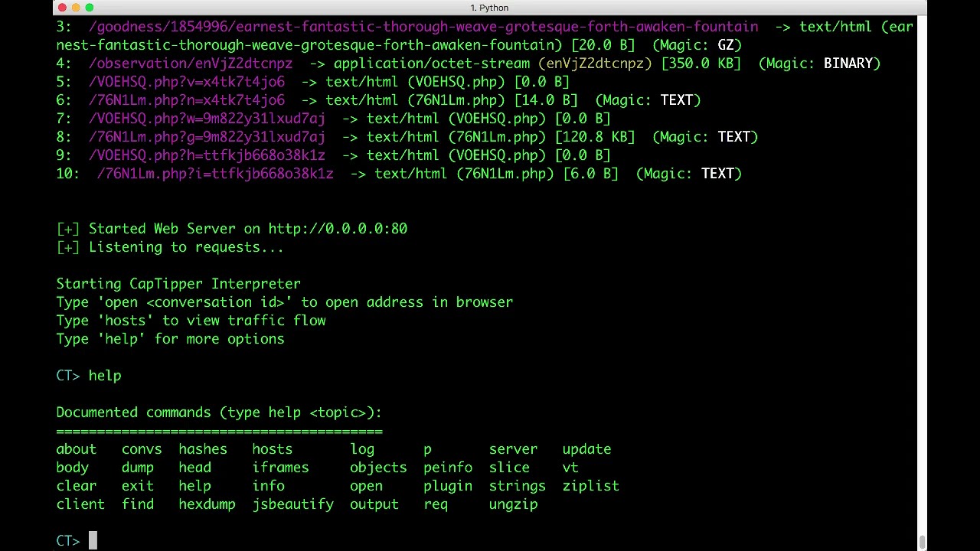
Task: Click the 'about' command name
Action: (x=77, y=449)
